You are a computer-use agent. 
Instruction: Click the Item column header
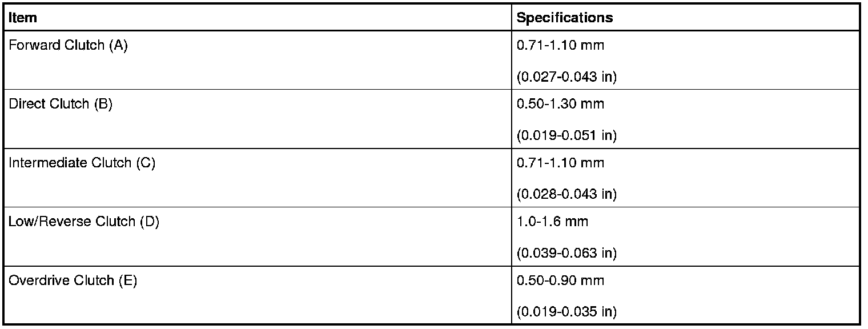[23, 18]
